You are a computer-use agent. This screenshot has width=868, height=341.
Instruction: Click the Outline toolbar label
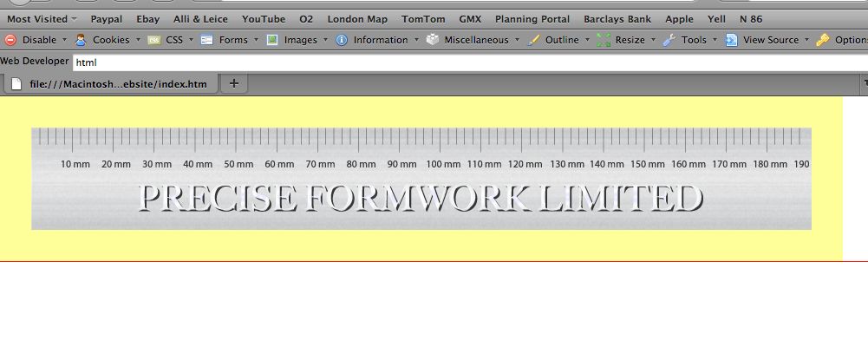click(x=562, y=40)
